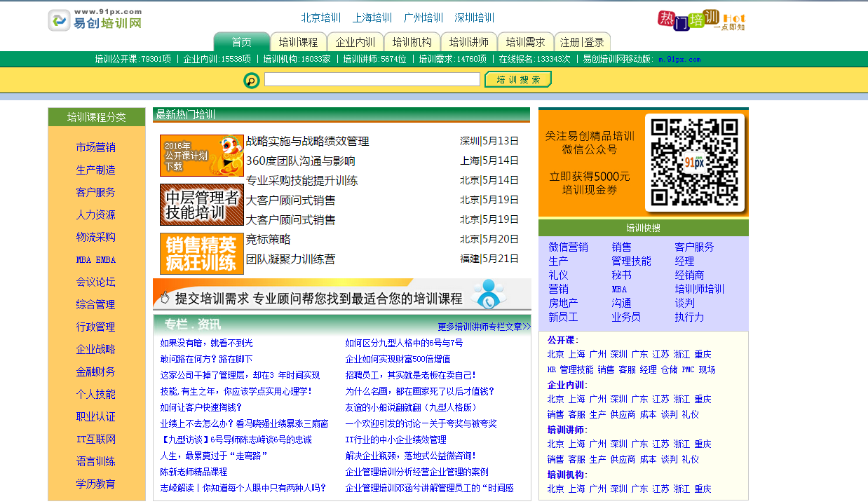Open the 培训需求 tab
The image size is (868, 504).
click(x=526, y=42)
